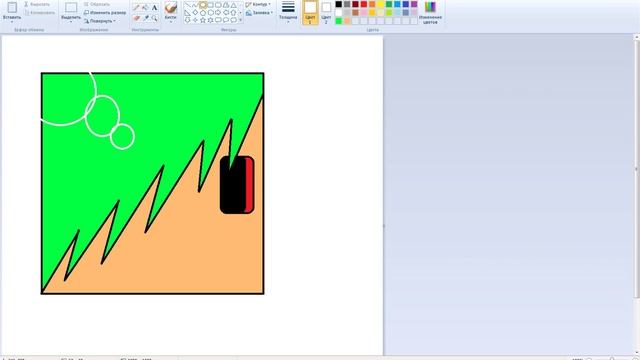Viewport: 640px width, 360px height.
Task: Choose the Right triangle shape
Action: (x=187, y=13)
